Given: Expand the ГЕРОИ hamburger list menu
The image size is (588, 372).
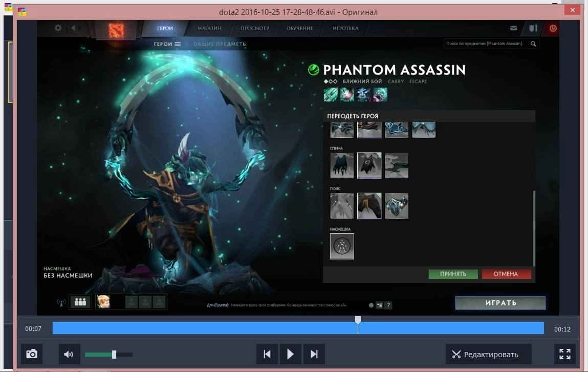Looking at the screenshot, I should [x=178, y=44].
